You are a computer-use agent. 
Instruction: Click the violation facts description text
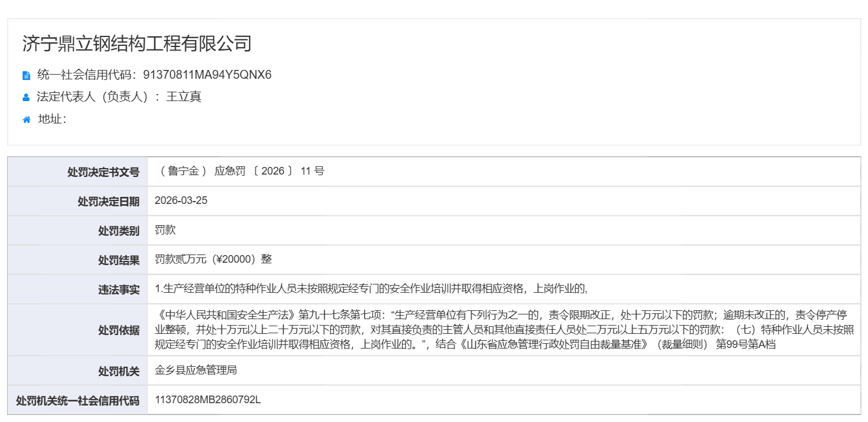coord(371,289)
